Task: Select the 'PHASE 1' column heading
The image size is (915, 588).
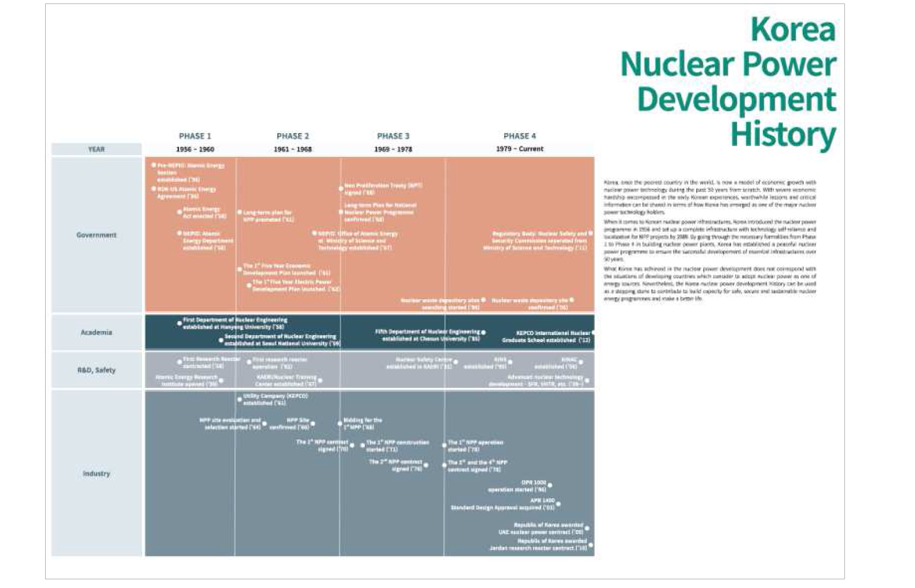Action: (195, 136)
